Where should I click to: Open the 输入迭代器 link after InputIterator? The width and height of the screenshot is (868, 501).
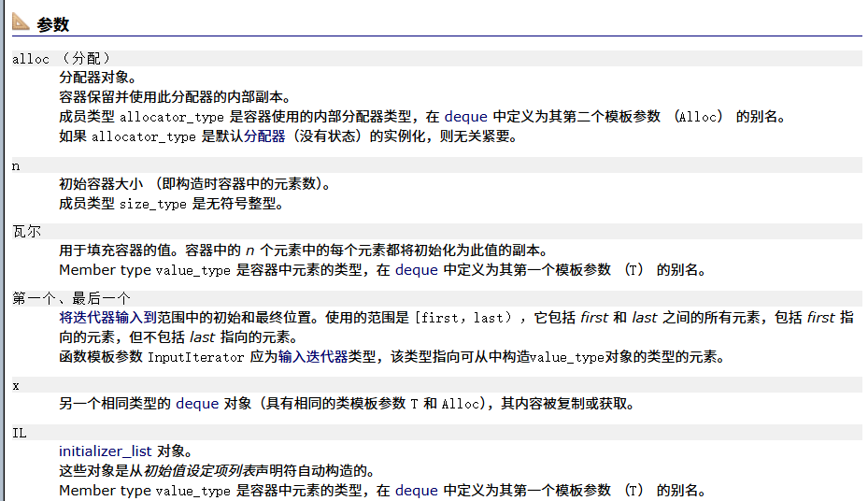pyautogui.click(x=313, y=357)
